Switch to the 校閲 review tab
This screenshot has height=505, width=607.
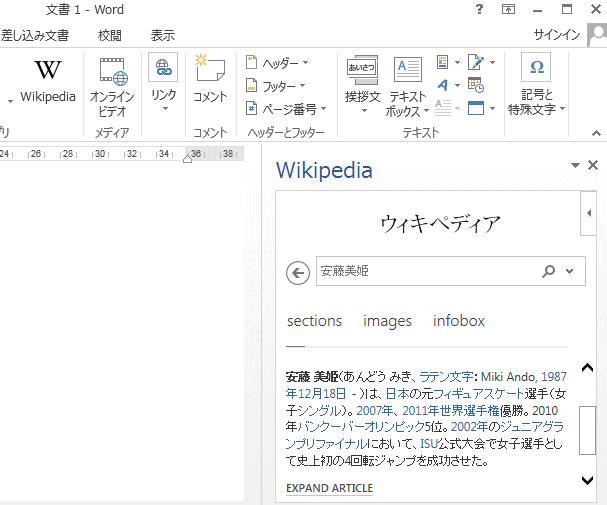point(110,36)
